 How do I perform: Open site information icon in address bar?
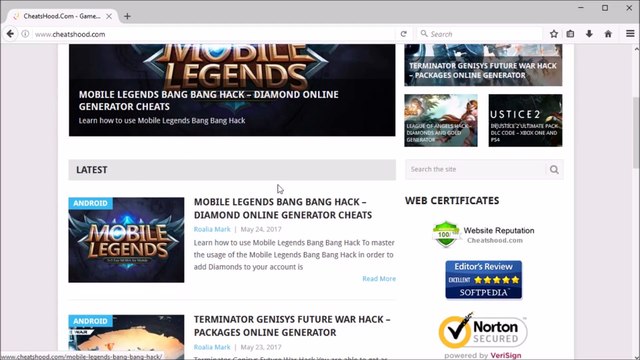tap(25, 34)
